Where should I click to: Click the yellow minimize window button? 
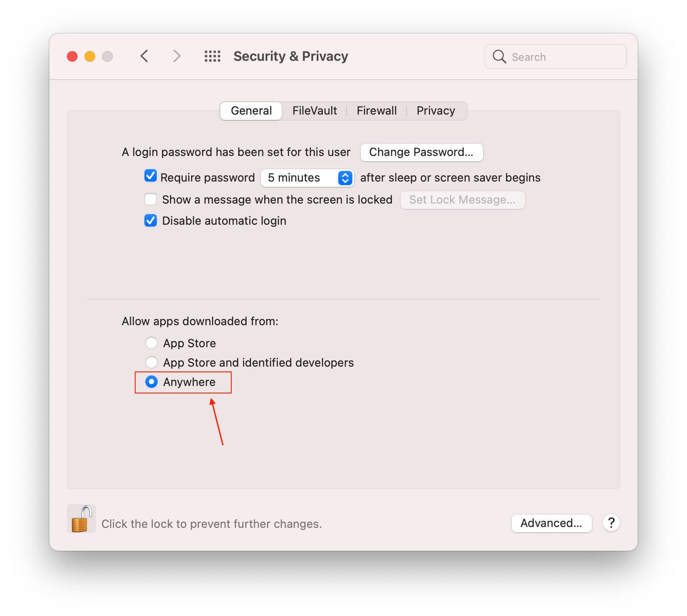point(90,56)
